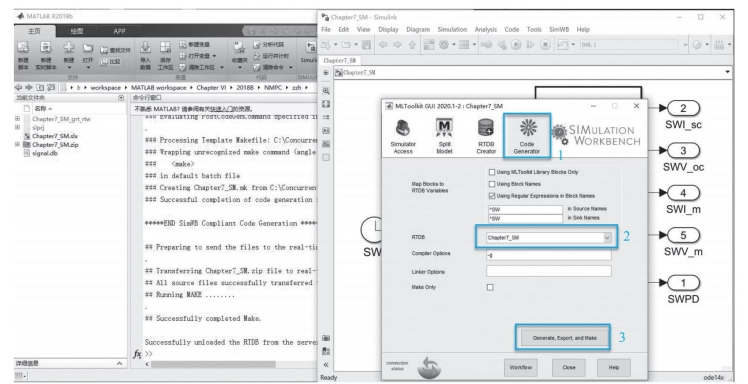Click MATLAB Up One Level folder icon
Image resolution: width=748 pixels, height=384 pixels.
[40, 88]
